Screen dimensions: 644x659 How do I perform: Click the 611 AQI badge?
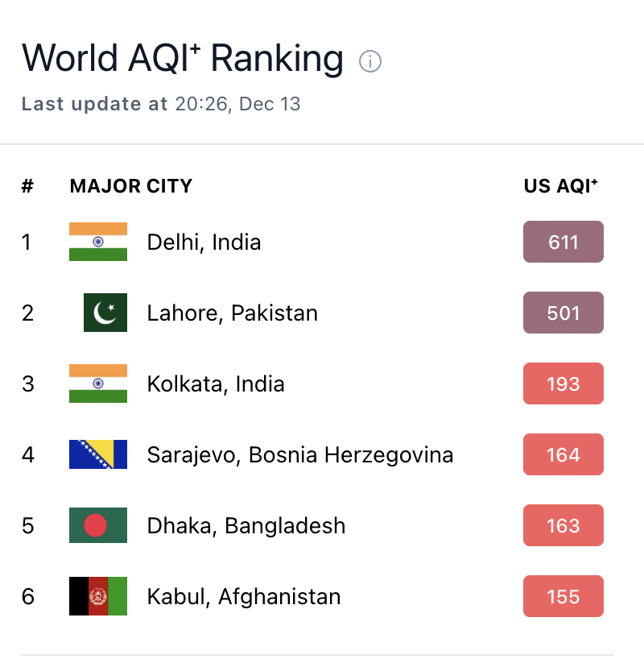[563, 242]
